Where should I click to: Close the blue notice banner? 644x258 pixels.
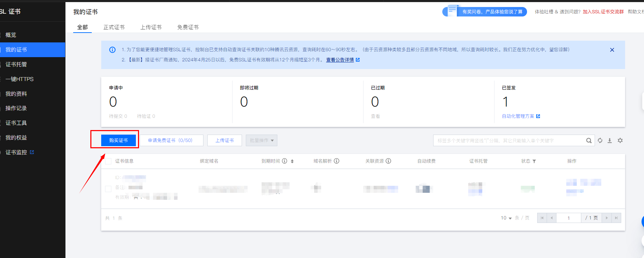612,50
